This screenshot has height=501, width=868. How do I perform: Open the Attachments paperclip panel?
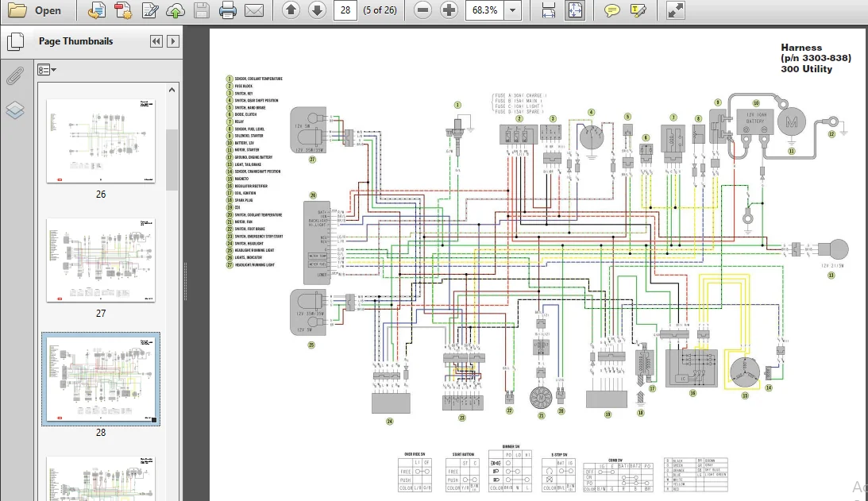[x=15, y=76]
